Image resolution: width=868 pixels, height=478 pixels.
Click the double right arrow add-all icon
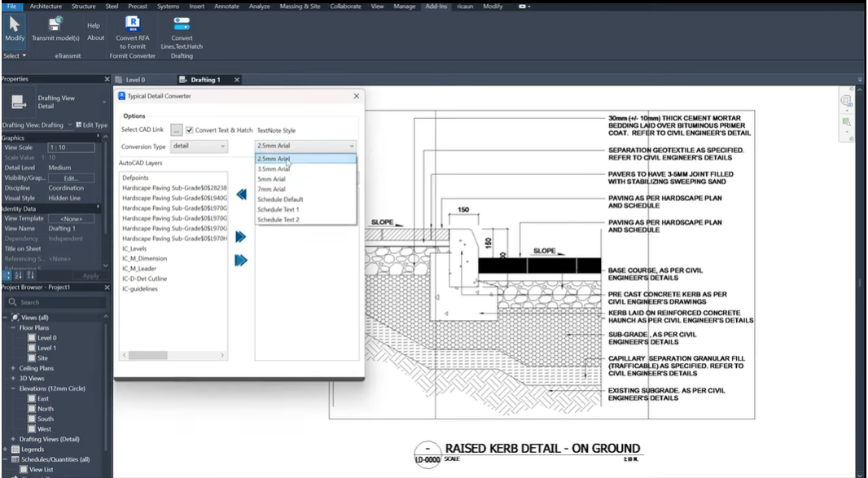(241, 261)
